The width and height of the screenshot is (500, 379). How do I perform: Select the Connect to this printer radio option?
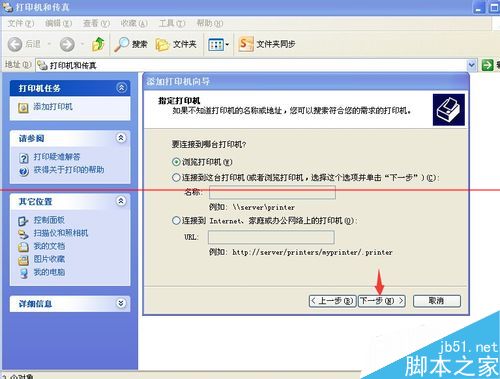point(176,178)
